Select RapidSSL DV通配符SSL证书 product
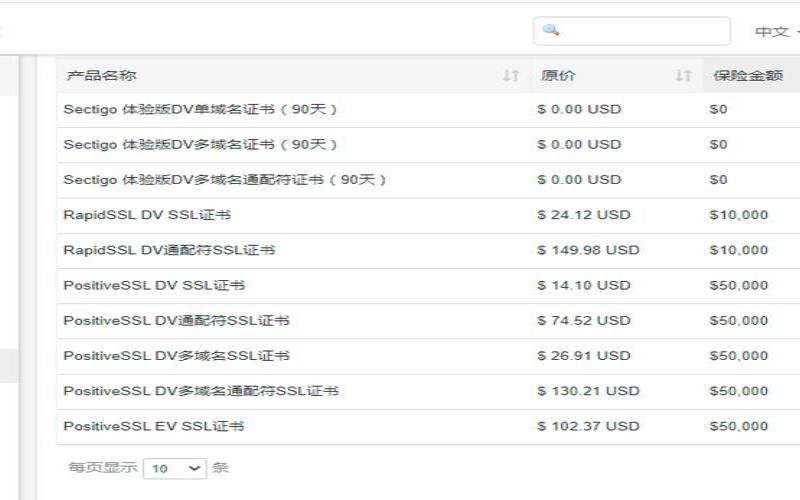This screenshot has width=800, height=500. tap(169, 250)
